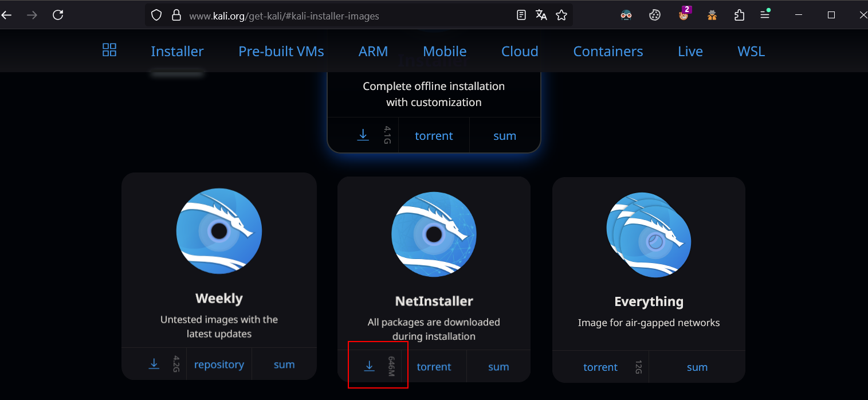Click the Installer torrent link
Screen dimensions: 868x400
[434, 136]
